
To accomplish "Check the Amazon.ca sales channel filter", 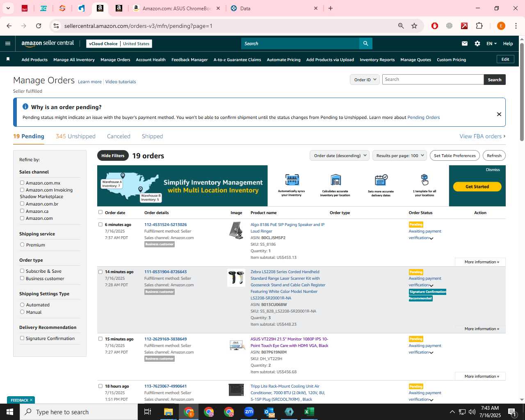I will pyautogui.click(x=22, y=211).
